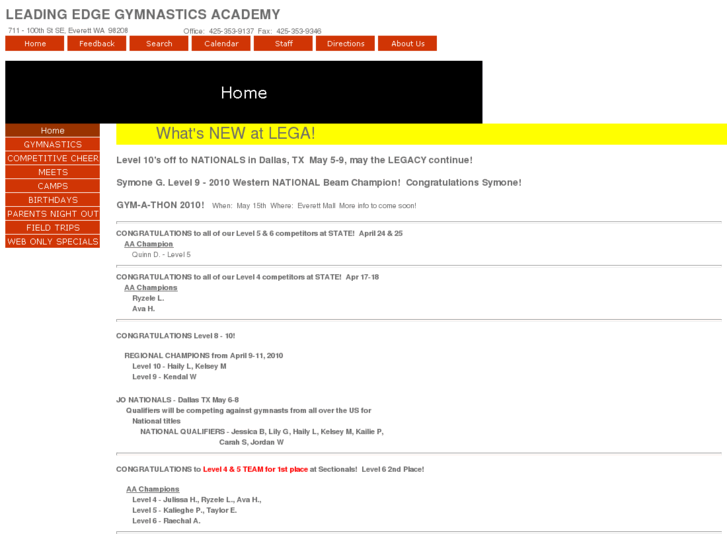
Task: Go to the Search page
Action: point(159,44)
